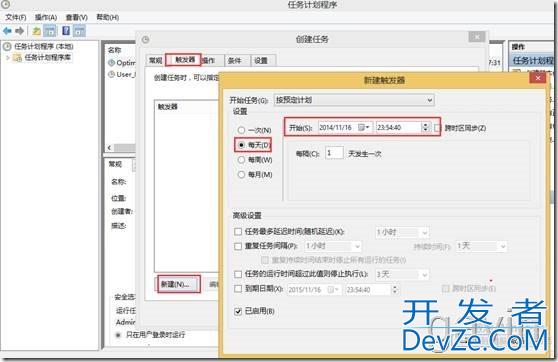Switch to the 条件 tab
This screenshot has width=558, height=362.
point(235,61)
